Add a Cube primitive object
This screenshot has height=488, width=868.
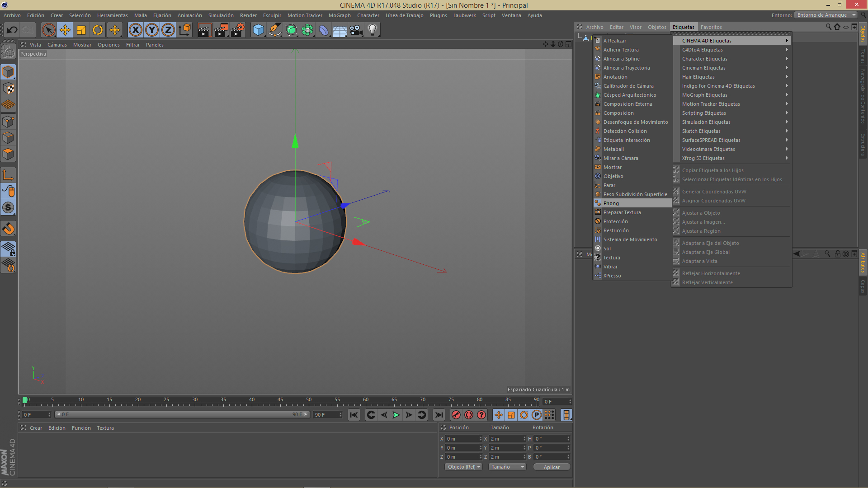point(258,30)
